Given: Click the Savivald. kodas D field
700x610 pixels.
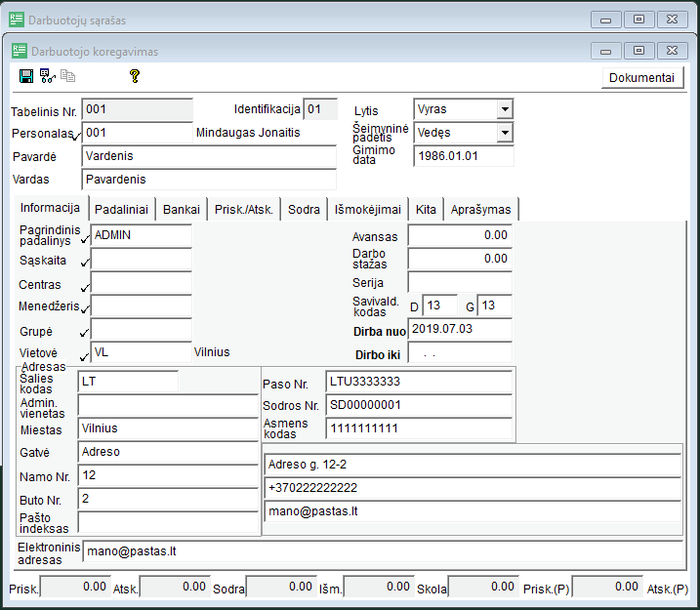Looking at the screenshot, I should (x=440, y=305).
